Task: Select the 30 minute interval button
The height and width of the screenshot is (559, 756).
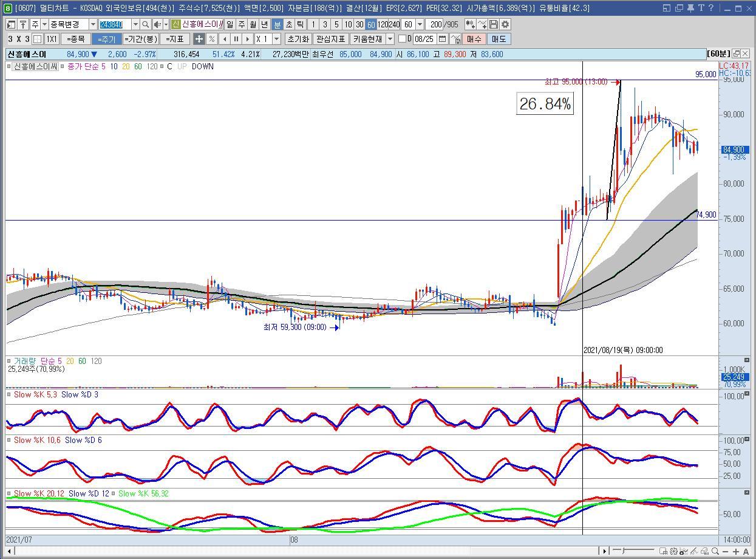Action: 359,24
